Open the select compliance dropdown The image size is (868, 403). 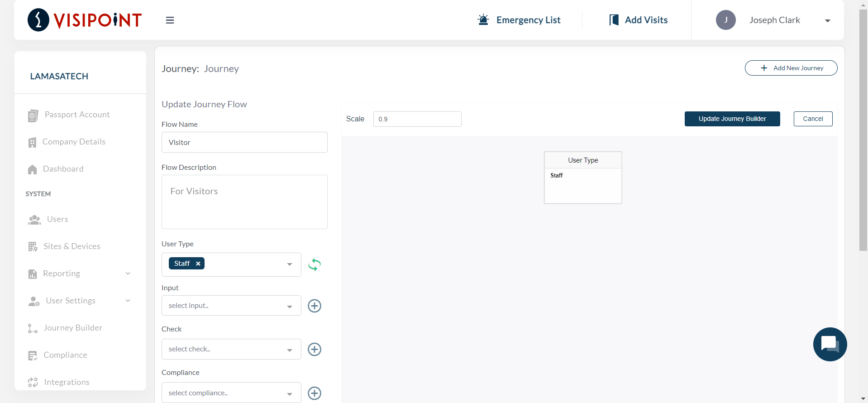pyautogui.click(x=231, y=393)
